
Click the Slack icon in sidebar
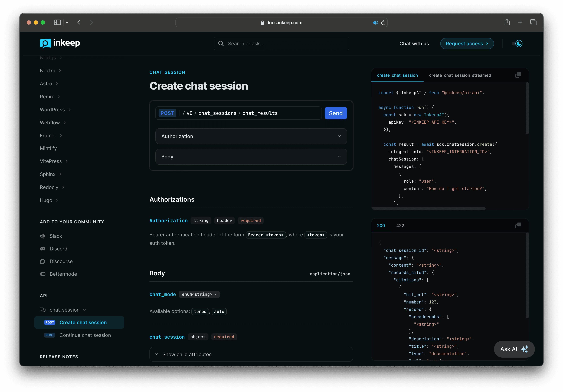[x=43, y=236]
